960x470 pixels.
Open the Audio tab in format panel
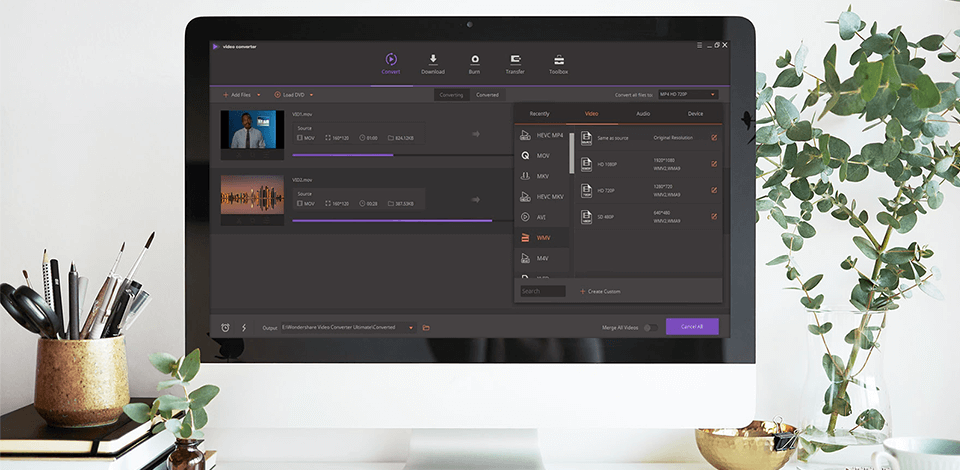[643, 114]
